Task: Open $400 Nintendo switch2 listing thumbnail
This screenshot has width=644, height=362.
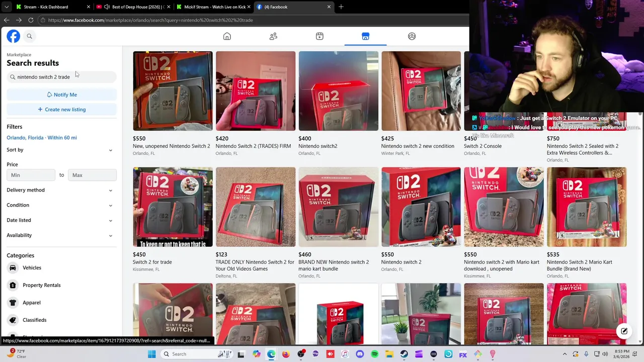Action: point(339,91)
